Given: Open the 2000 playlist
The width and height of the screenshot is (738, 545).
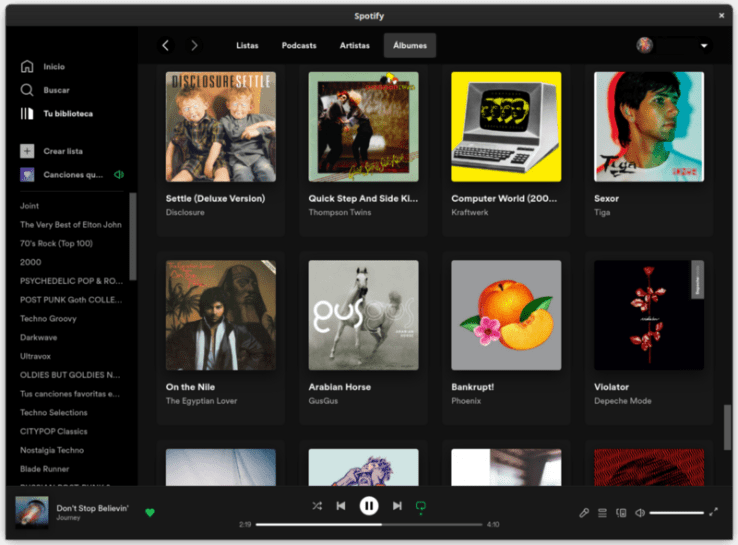Looking at the screenshot, I should (x=31, y=262).
